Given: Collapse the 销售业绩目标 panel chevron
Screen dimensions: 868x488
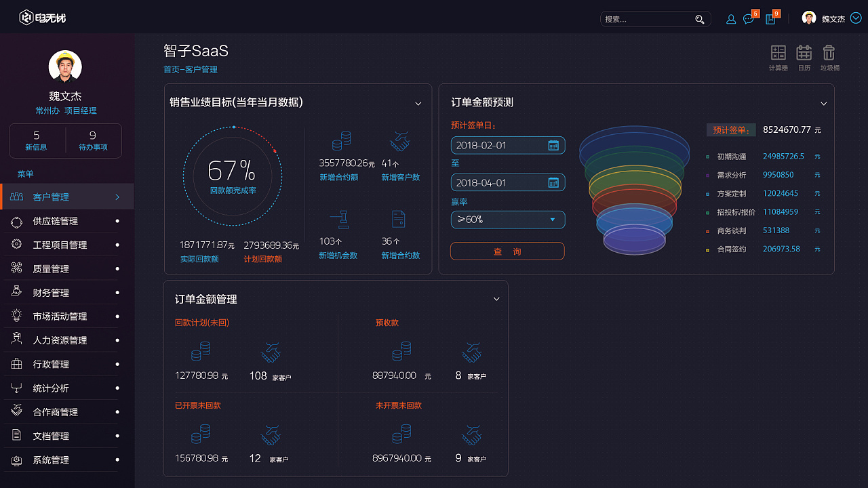Looking at the screenshot, I should pyautogui.click(x=418, y=103).
